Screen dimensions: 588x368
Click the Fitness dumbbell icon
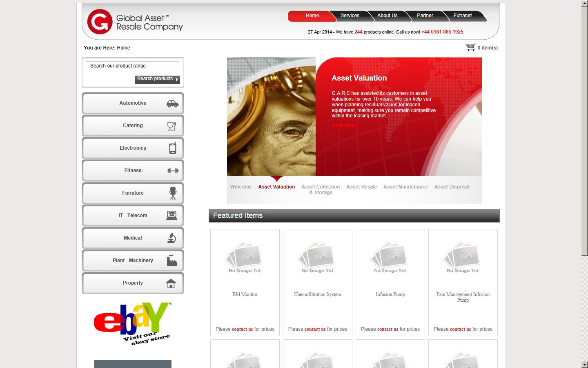173,171
